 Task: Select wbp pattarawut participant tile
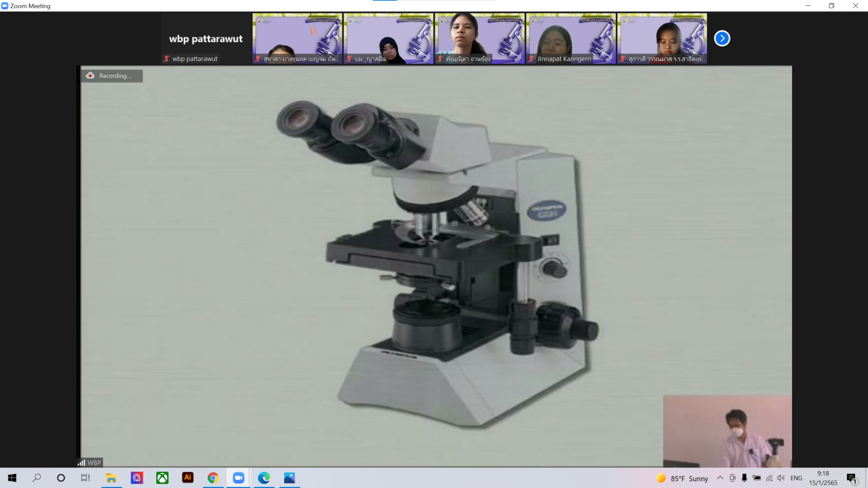coord(206,38)
